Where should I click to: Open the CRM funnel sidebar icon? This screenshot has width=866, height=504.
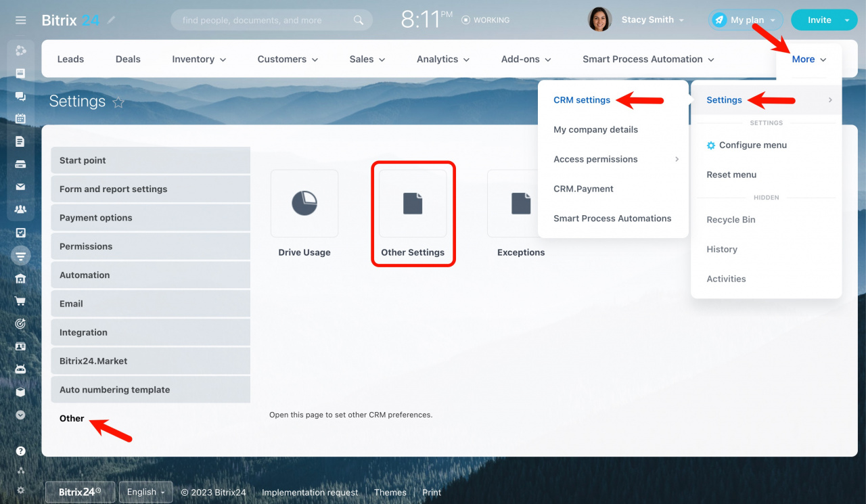tap(21, 256)
